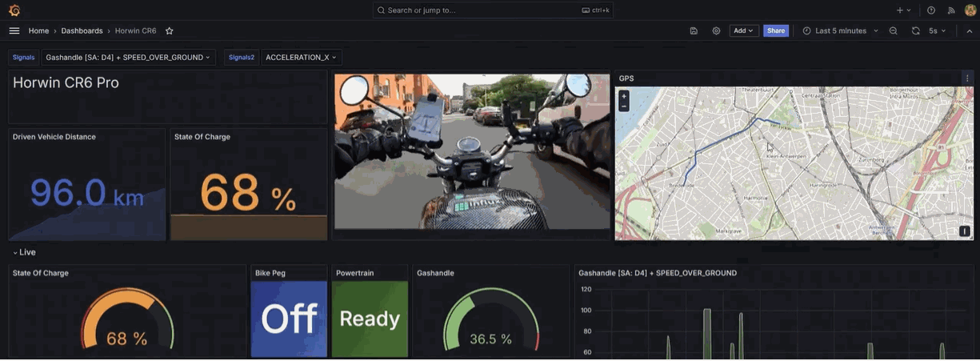
Task: Click the refresh dashboard icon
Action: coord(916,30)
